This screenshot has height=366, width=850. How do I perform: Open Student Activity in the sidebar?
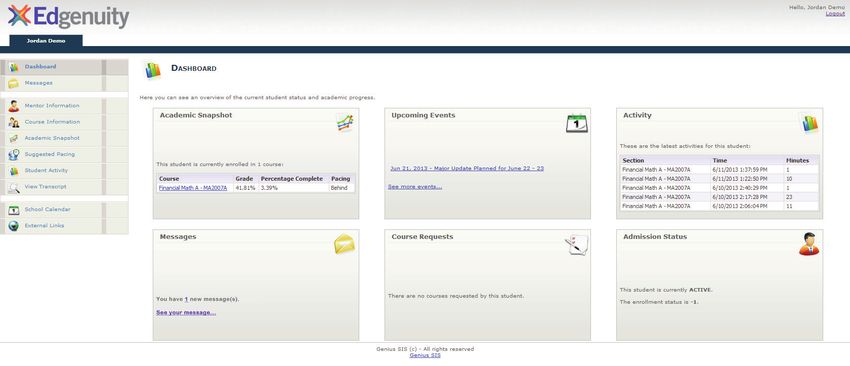[x=46, y=171]
